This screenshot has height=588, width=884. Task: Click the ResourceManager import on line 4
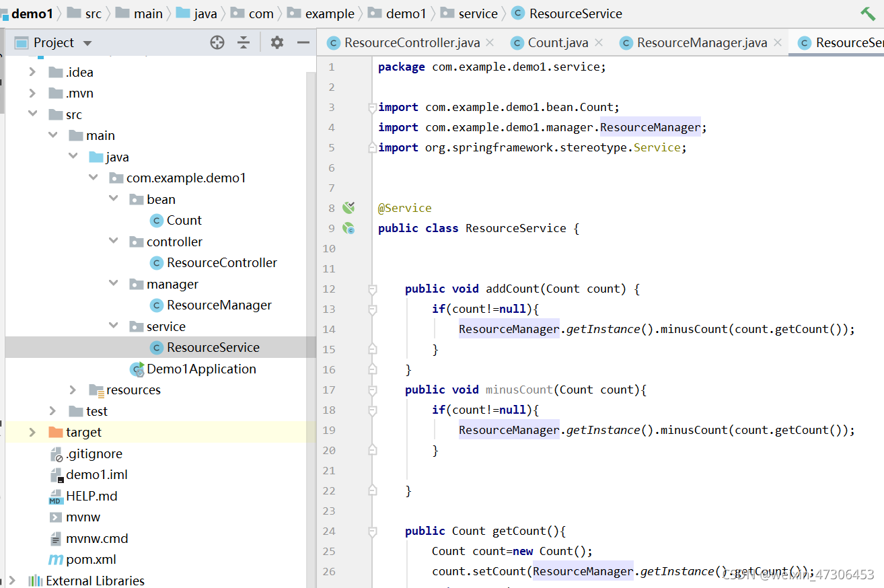[650, 127]
